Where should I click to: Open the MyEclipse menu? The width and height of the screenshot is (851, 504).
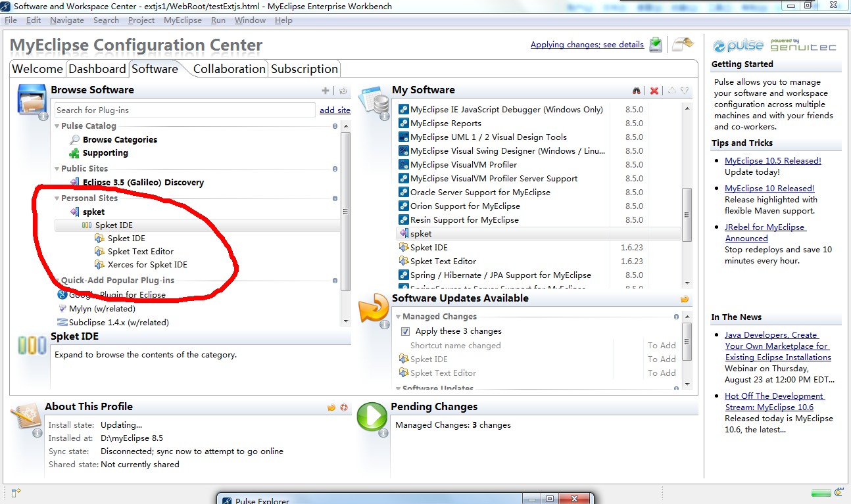pyautogui.click(x=183, y=20)
